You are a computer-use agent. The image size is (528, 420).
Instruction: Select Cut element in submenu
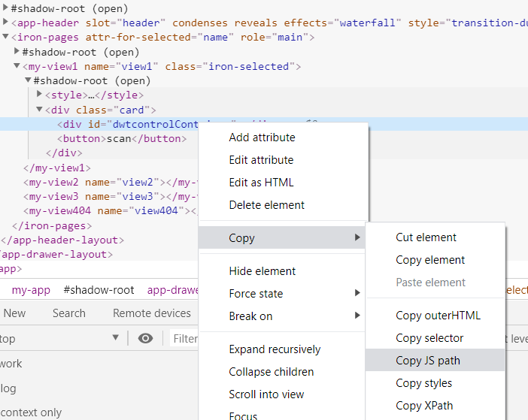(426, 237)
